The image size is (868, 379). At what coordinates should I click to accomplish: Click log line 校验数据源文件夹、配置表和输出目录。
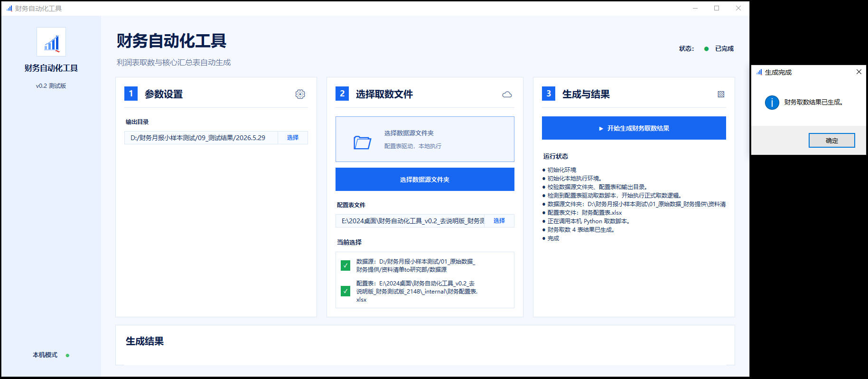pos(598,187)
